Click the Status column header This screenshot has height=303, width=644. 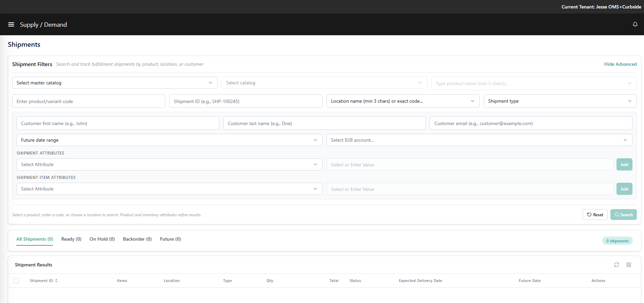tap(355, 281)
